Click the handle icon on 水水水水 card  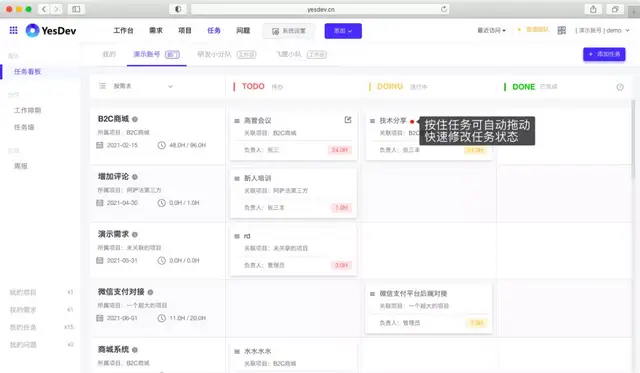(x=237, y=351)
